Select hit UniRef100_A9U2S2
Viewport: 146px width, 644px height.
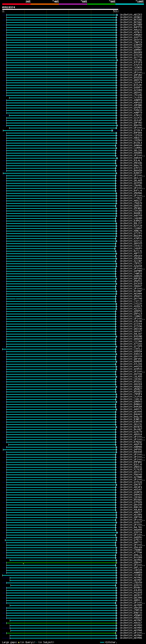[131, 30]
